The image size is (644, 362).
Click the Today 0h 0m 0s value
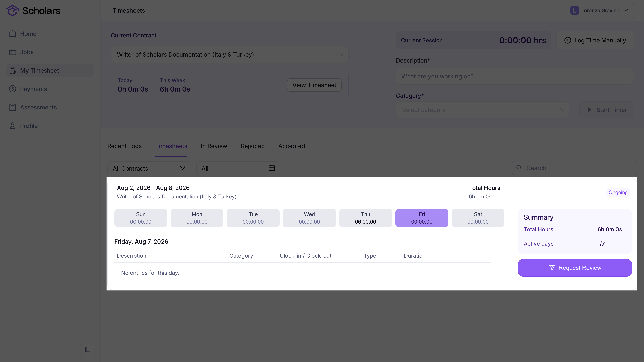(133, 89)
